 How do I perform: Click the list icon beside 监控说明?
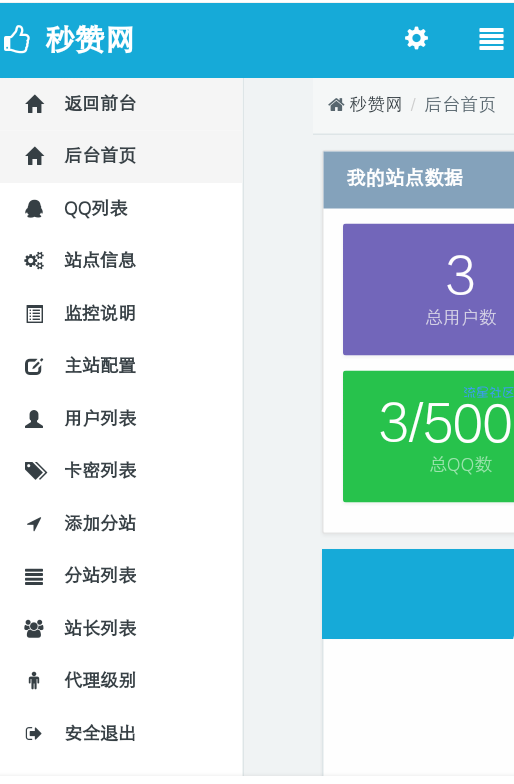(x=34, y=314)
